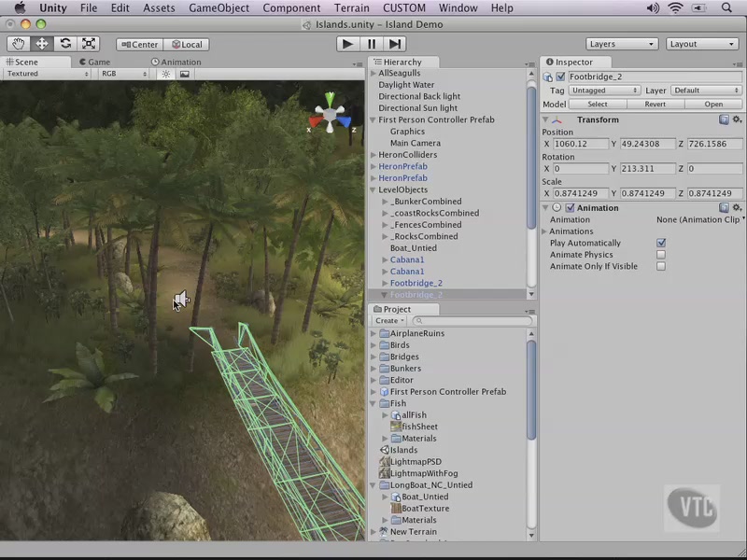747x560 pixels.
Task: Select the Scale tool
Action: point(89,44)
